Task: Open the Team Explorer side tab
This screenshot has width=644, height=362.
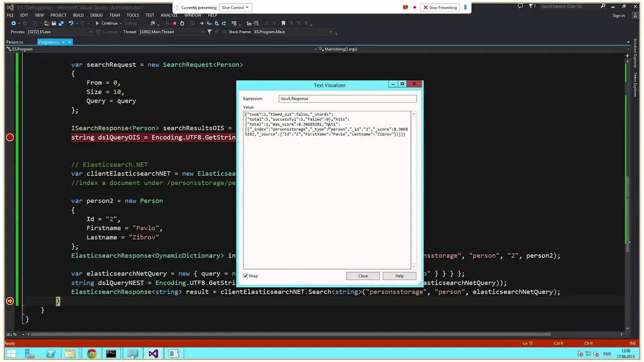Action: (635, 84)
